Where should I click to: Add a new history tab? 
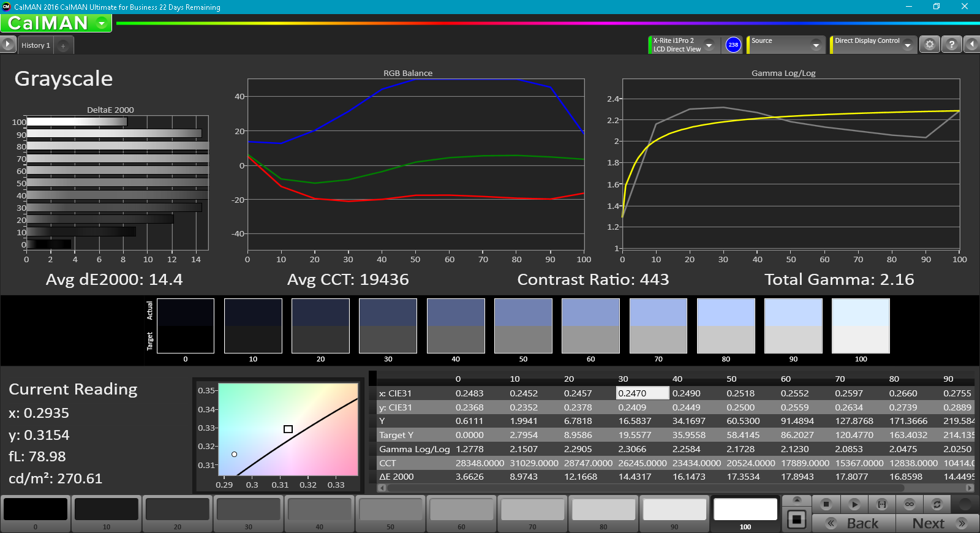pos(63,45)
